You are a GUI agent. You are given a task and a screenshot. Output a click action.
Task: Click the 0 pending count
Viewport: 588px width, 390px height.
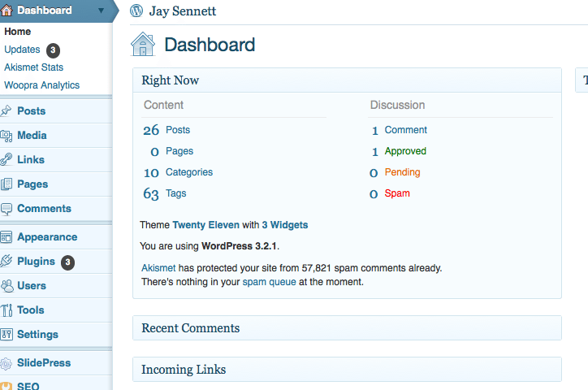tap(374, 173)
